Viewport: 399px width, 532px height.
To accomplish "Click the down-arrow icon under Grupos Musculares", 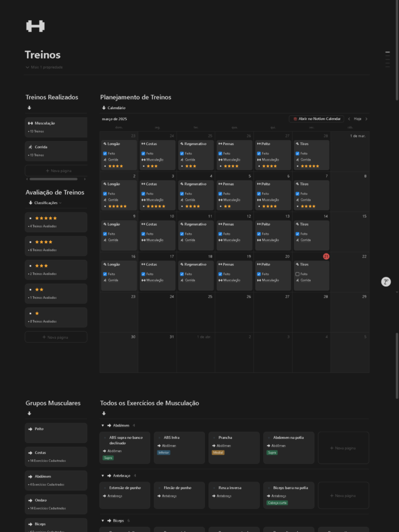I will coord(29,414).
